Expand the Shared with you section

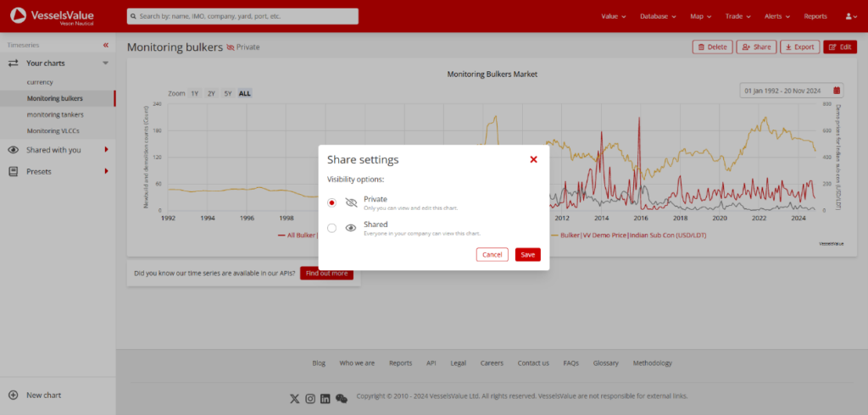coord(106,150)
